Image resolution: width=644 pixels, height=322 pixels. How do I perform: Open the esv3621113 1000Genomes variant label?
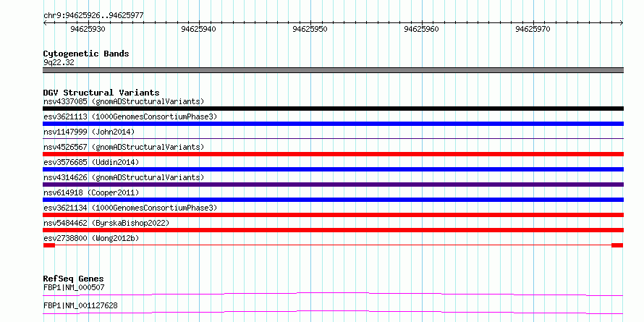point(130,116)
